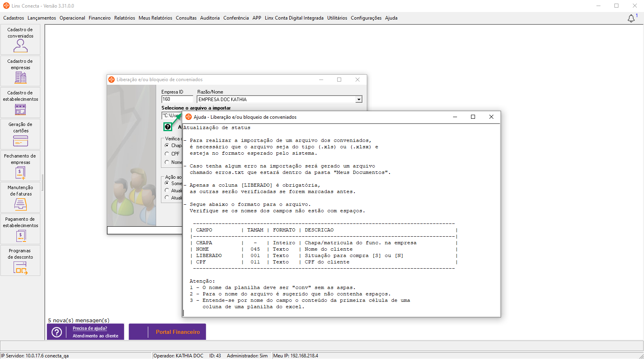Open the Utilitários menu
644x359 pixels.
pos(337,18)
